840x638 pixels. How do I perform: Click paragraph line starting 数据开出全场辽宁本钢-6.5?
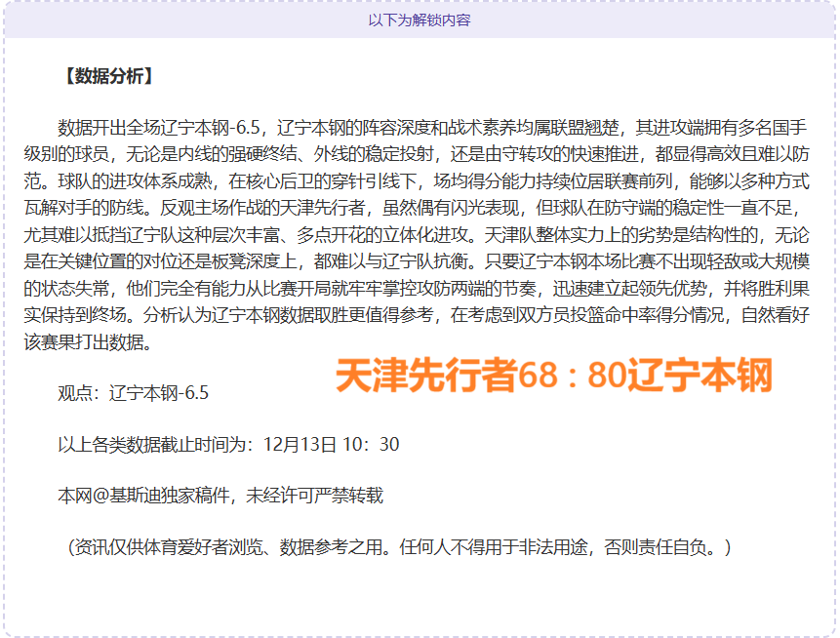(429, 128)
